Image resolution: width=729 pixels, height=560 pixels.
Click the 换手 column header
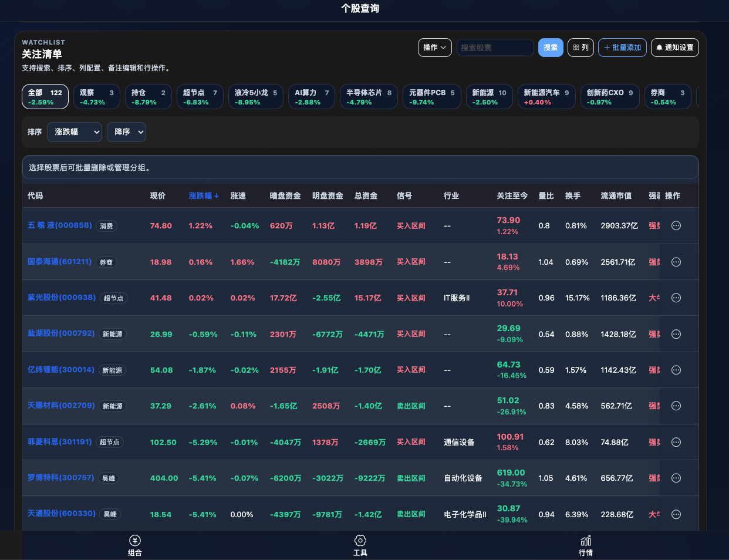[x=573, y=196]
